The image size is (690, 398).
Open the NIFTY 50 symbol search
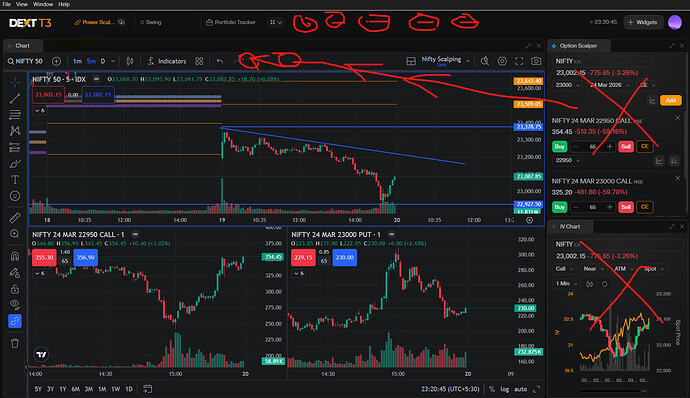point(25,61)
